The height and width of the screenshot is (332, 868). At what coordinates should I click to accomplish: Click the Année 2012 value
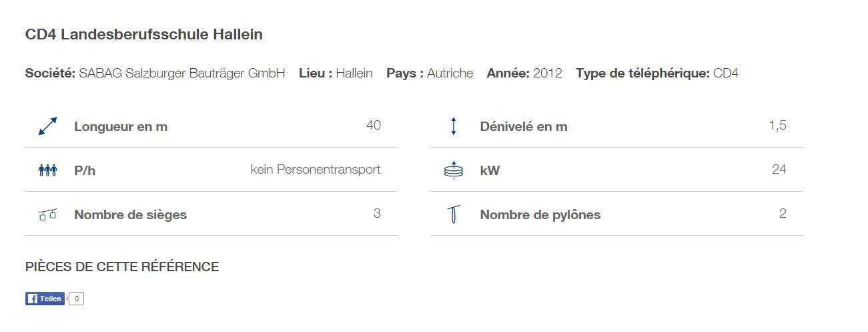click(548, 73)
